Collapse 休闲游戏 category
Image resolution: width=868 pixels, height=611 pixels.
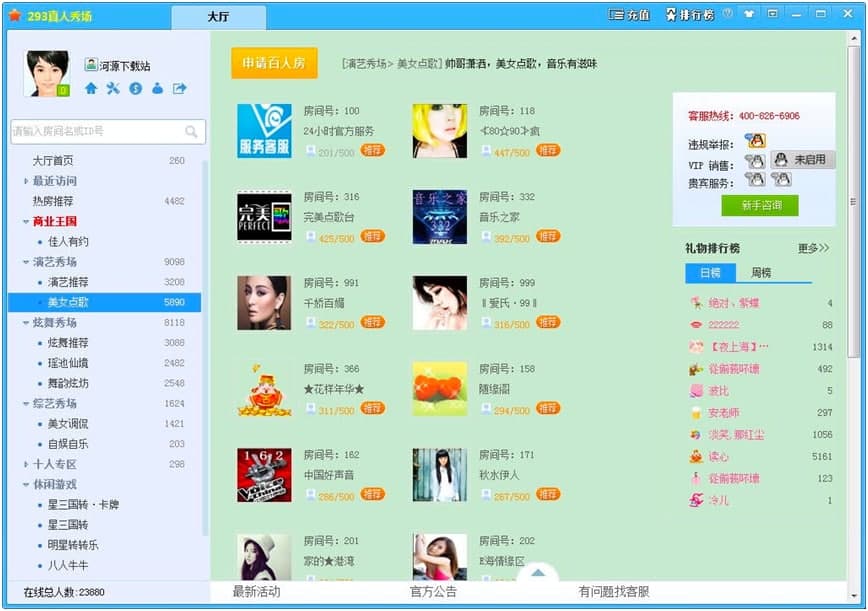(x=25, y=485)
